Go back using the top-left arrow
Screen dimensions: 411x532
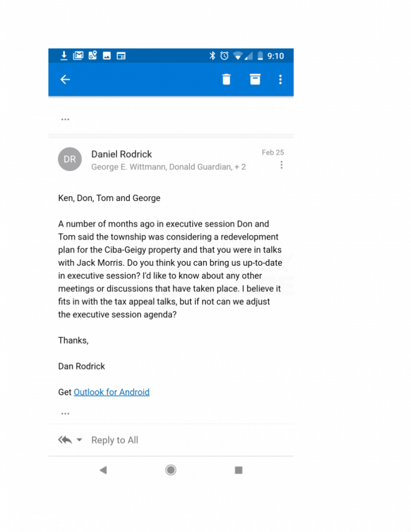pyautogui.click(x=65, y=79)
